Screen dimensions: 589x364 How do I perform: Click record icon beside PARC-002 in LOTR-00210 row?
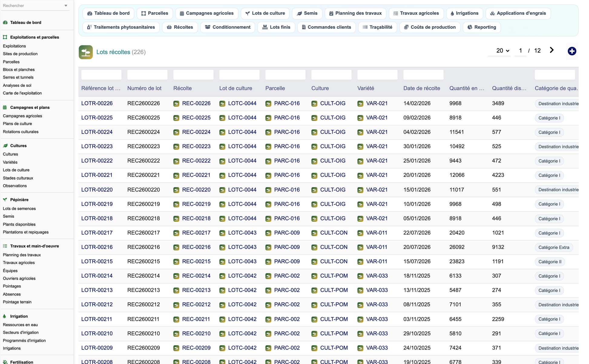(x=268, y=334)
